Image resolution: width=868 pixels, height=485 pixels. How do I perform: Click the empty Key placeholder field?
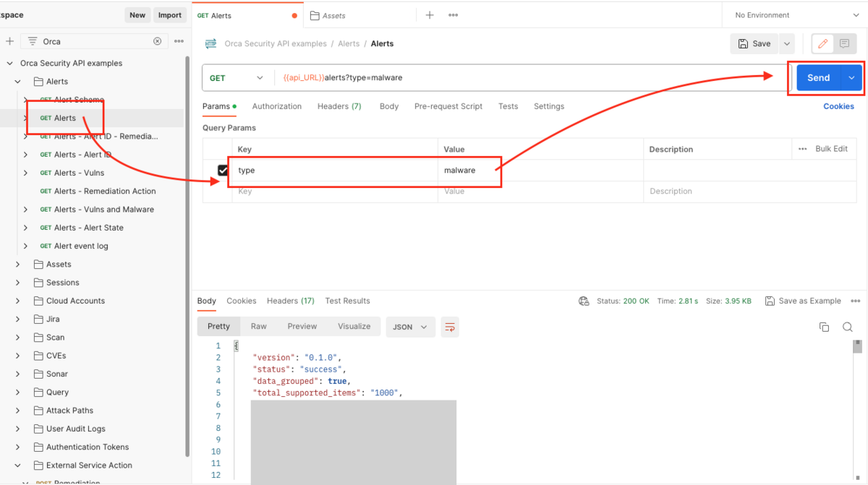coord(335,192)
